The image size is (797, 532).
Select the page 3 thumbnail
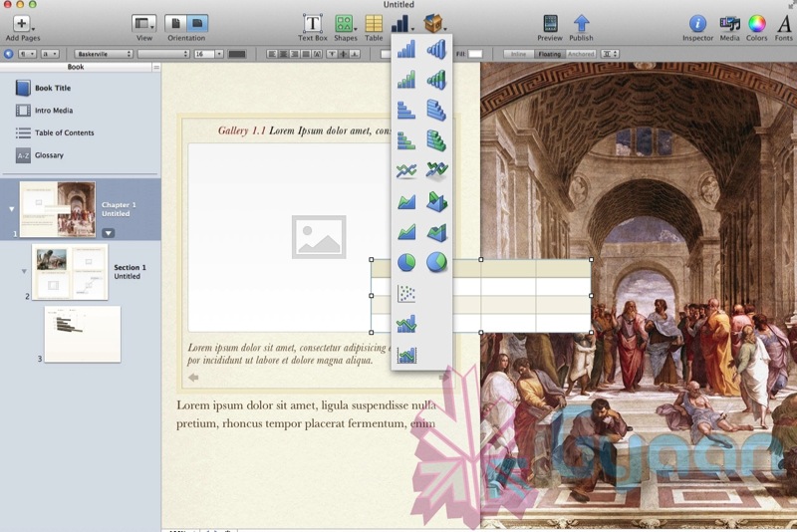pyautogui.click(x=83, y=334)
